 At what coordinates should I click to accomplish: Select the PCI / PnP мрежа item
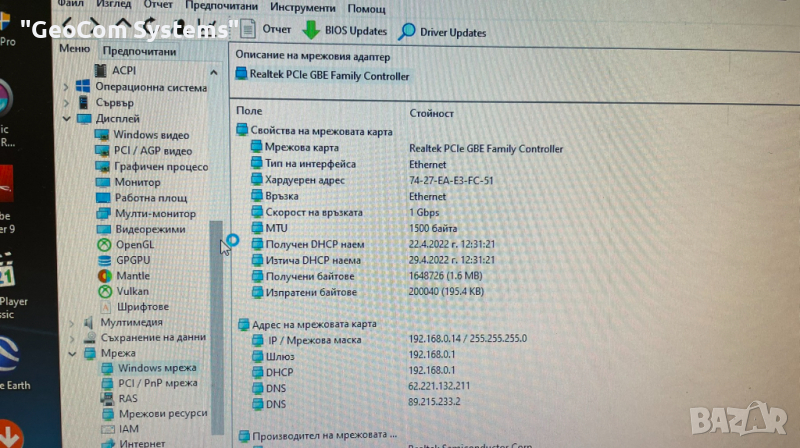click(x=157, y=383)
